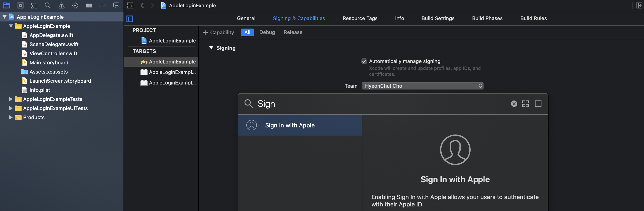Collapse the AppleLoginExample folder group
Screen dimensions: 644x211
coord(11,26)
